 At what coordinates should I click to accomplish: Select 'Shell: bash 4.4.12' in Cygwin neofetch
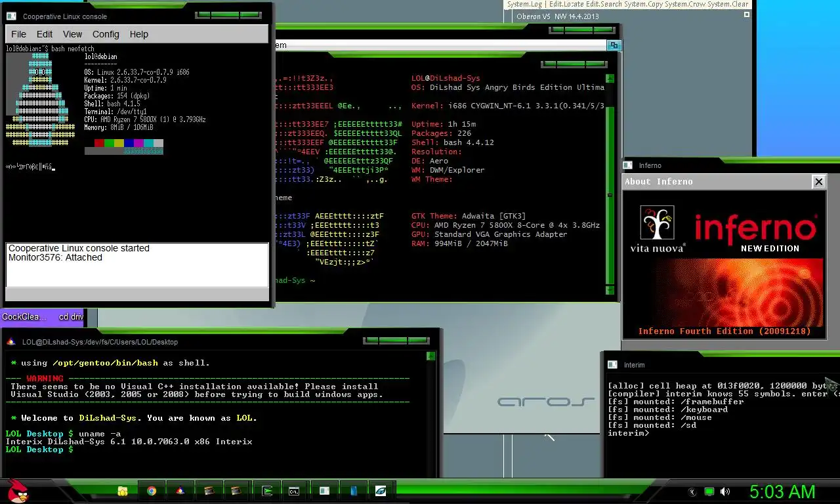coord(453,142)
